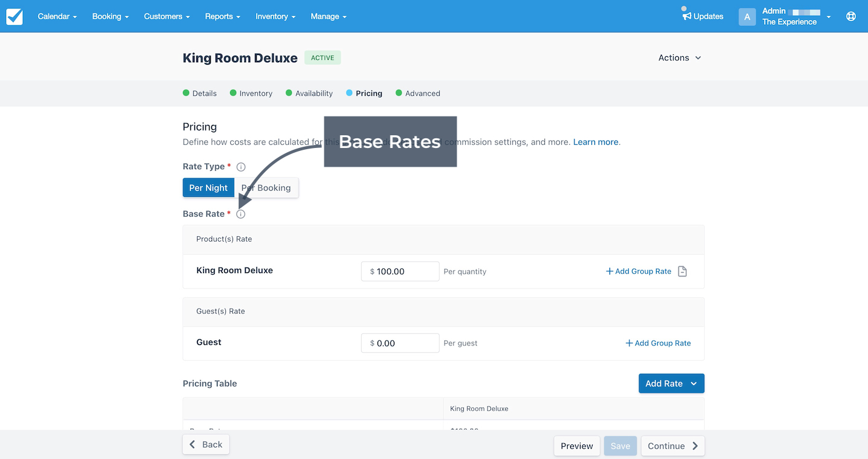Click the Per guest label
Image resolution: width=868 pixels, height=459 pixels.
click(460, 343)
